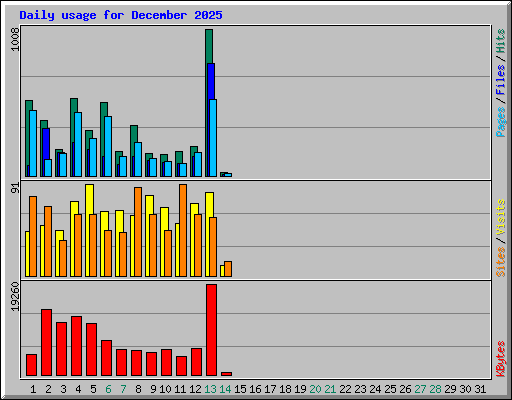Click the red KBytes bar for day 4

tap(76, 346)
